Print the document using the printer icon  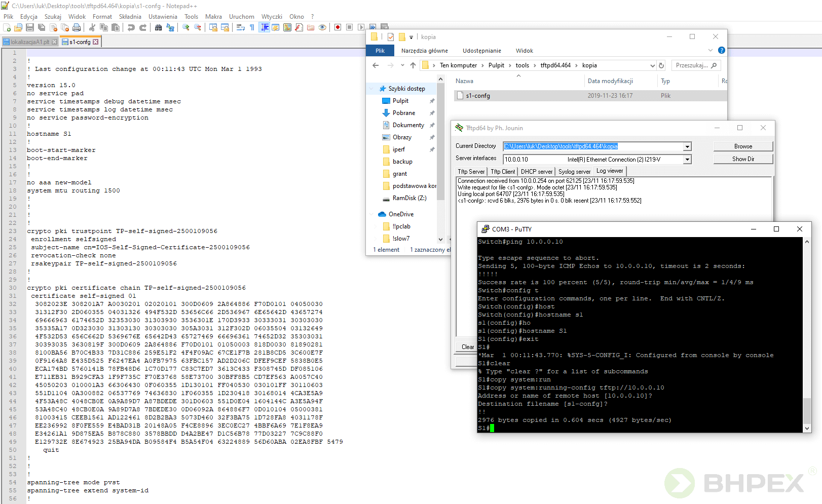[77, 27]
